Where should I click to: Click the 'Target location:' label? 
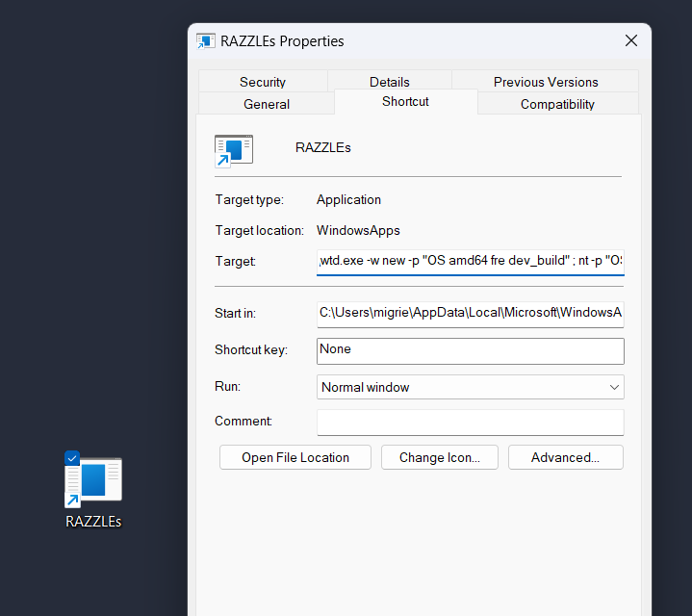pyautogui.click(x=260, y=230)
